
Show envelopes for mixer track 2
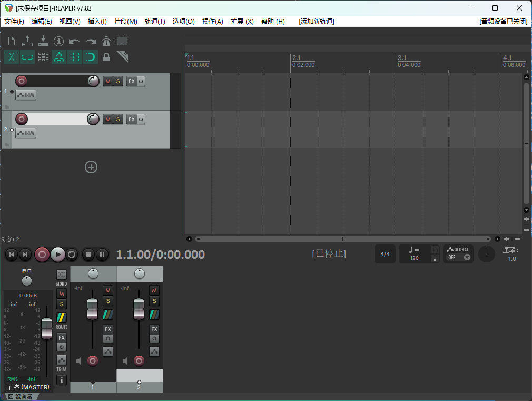point(154,351)
